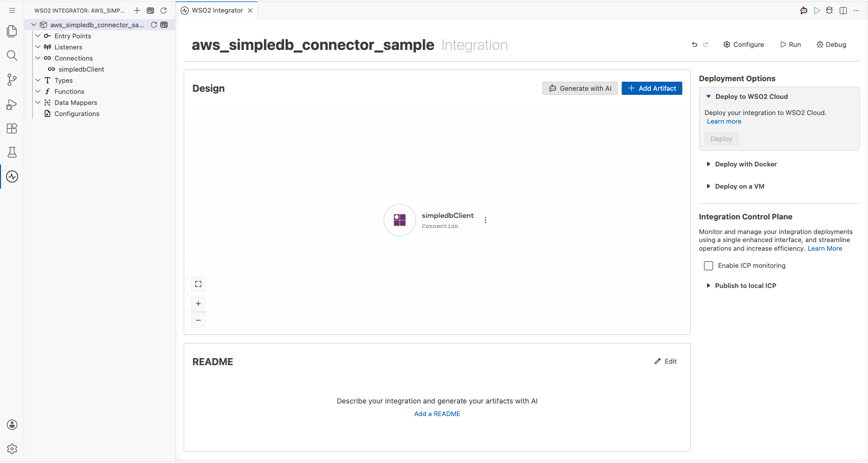Viewport: 868px width, 463px height.
Task: Open the Learn more link under Deploy
Action: (x=724, y=122)
